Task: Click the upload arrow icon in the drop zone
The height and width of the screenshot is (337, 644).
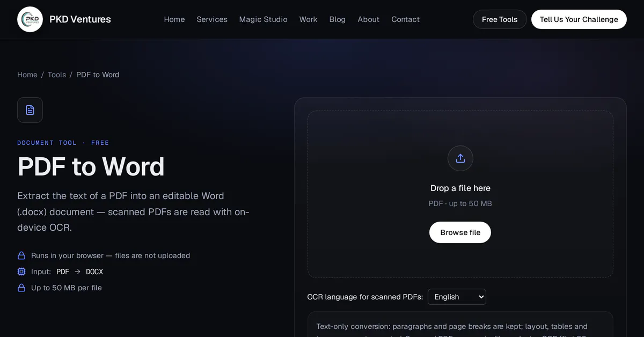Action: pos(460,158)
